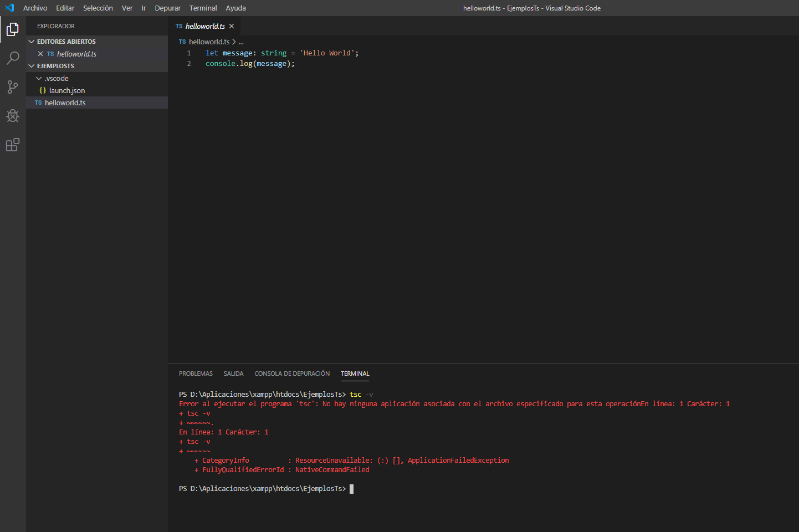This screenshot has width=799, height=532.
Task: Open the Terminal menu in menu bar
Action: click(203, 8)
